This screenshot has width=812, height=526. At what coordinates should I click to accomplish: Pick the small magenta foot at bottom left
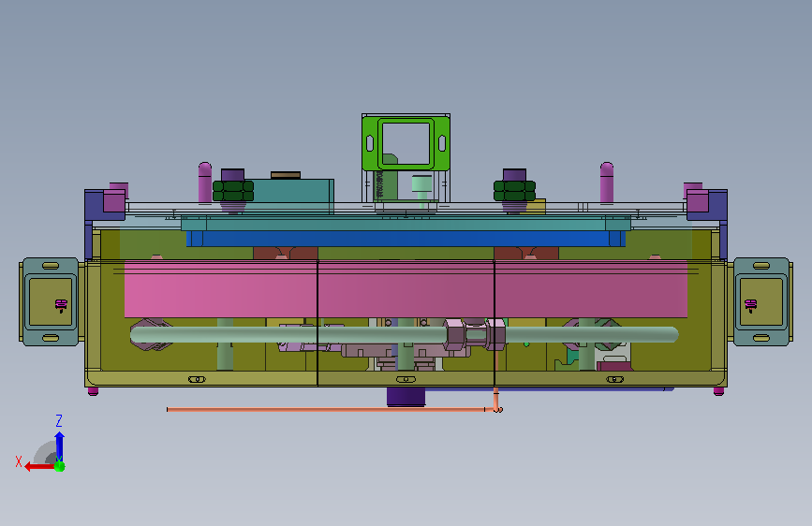pos(94,391)
